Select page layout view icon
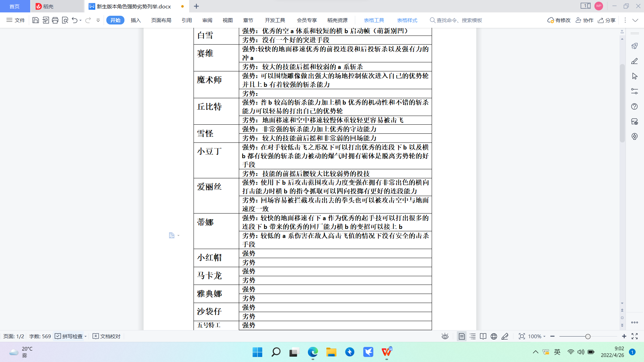644x362 pixels. [x=462, y=336]
